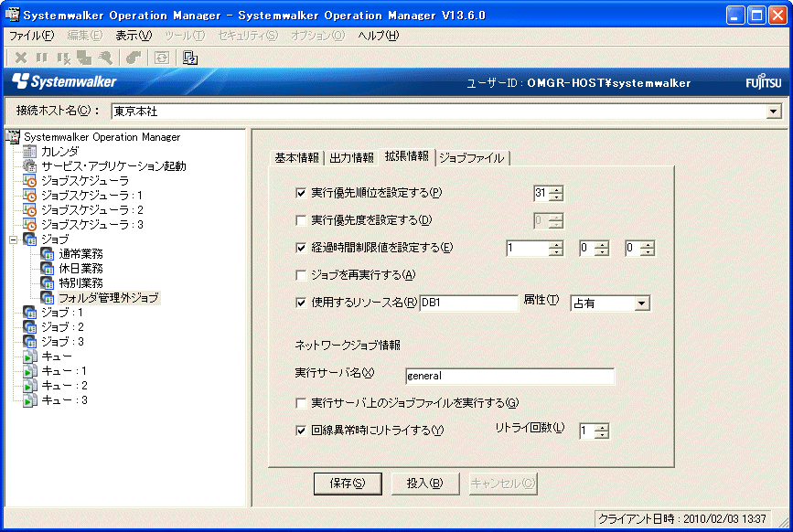Click the キュー：3 queue icon
The height and width of the screenshot is (532, 793).
[x=30, y=400]
